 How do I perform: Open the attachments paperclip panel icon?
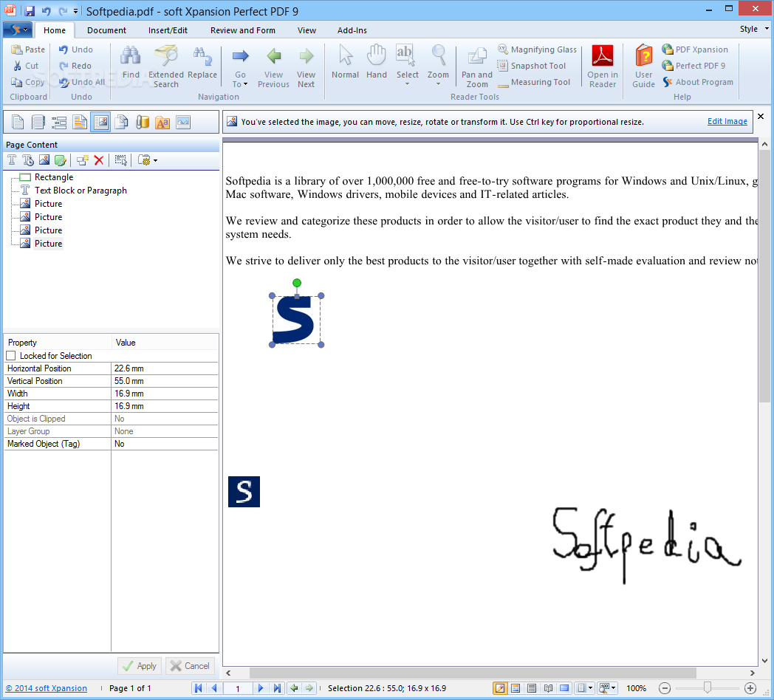[142, 122]
